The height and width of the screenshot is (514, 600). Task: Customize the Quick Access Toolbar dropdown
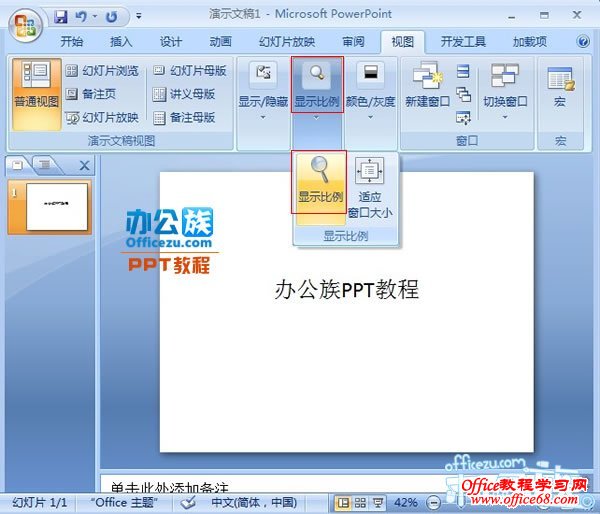[x=139, y=16]
